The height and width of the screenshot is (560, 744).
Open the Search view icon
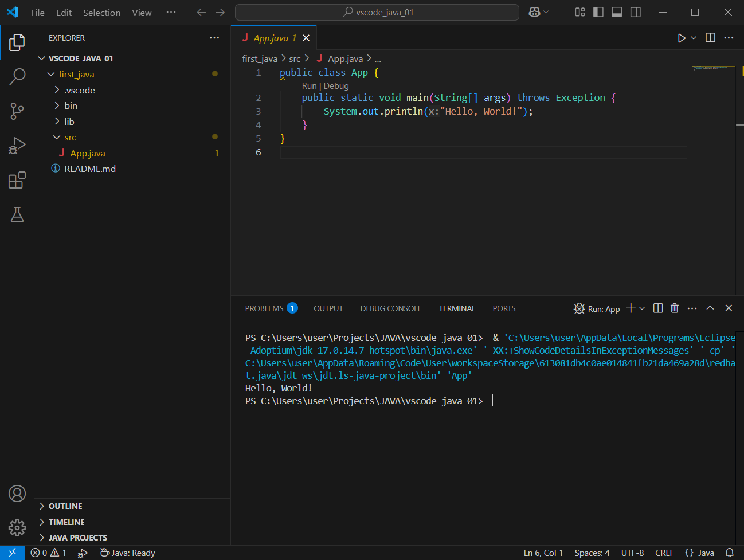point(17,76)
